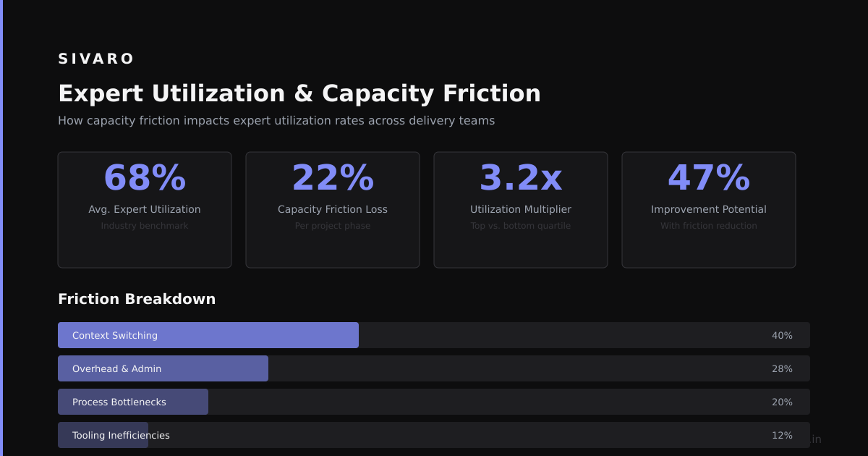868x456 pixels.
Task: Open the 22% Capacity Friction Loss card
Action: [333, 210]
